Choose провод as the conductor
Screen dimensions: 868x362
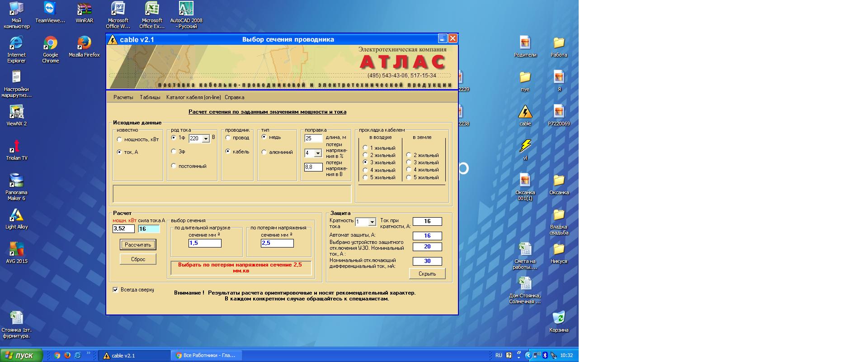228,138
